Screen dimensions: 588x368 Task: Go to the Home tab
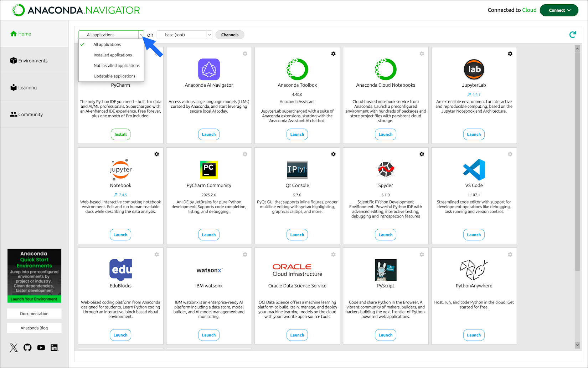tap(24, 34)
